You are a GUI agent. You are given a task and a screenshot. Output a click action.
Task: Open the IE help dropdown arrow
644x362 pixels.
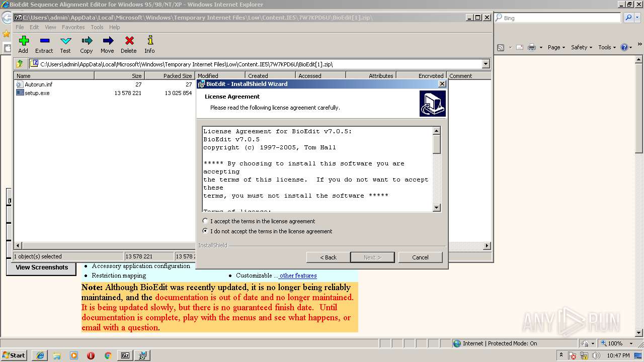pyautogui.click(x=630, y=47)
